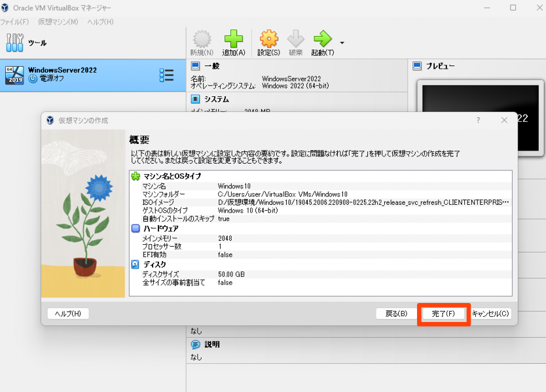546x392 pixels.
Task: Click the System (システム) section icon
Action: point(195,99)
